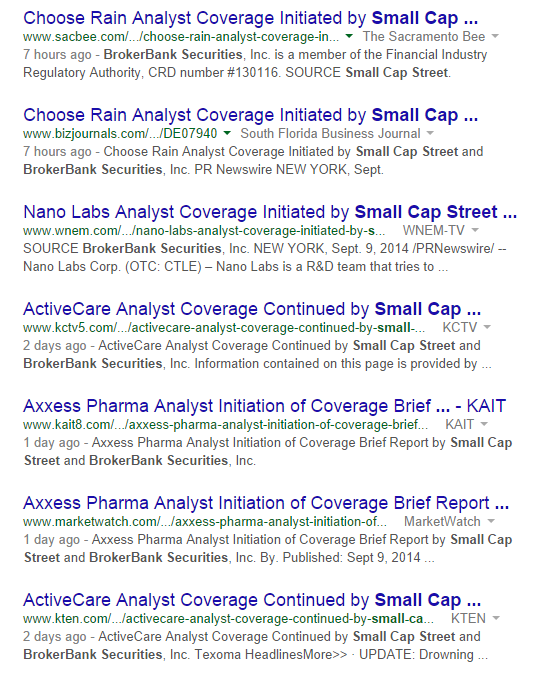Expand green dropdown arrow next to sacbee.com URL
Image resolution: width=535 pixels, height=678 pixels.
coord(349,36)
